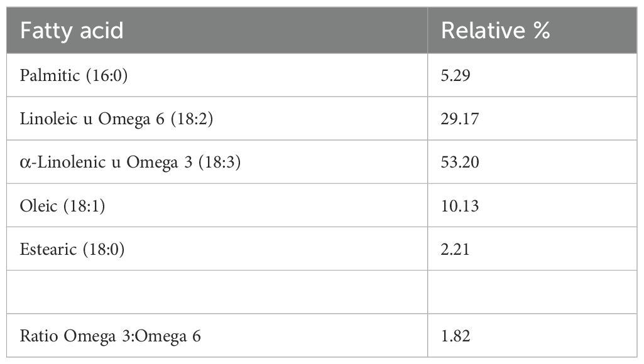The image size is (644, 364).
Task: Select the α-Linolenic Omega 3 row label
Action: (131, 162)
